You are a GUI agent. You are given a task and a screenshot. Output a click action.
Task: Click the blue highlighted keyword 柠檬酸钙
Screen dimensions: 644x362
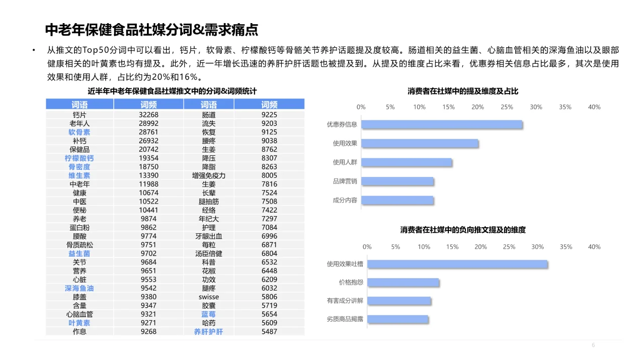point(78,158)
